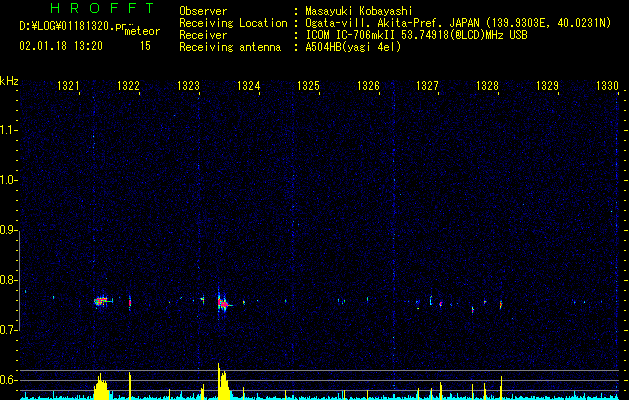Click the 1325 time axis marker
629x400 pixels.
tap(308, 85)
